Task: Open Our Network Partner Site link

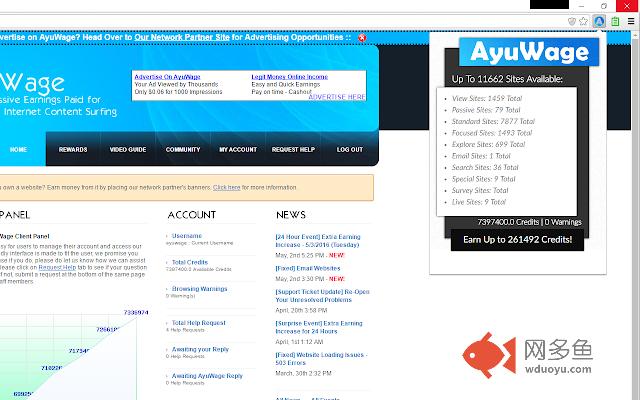Action: 182,37
